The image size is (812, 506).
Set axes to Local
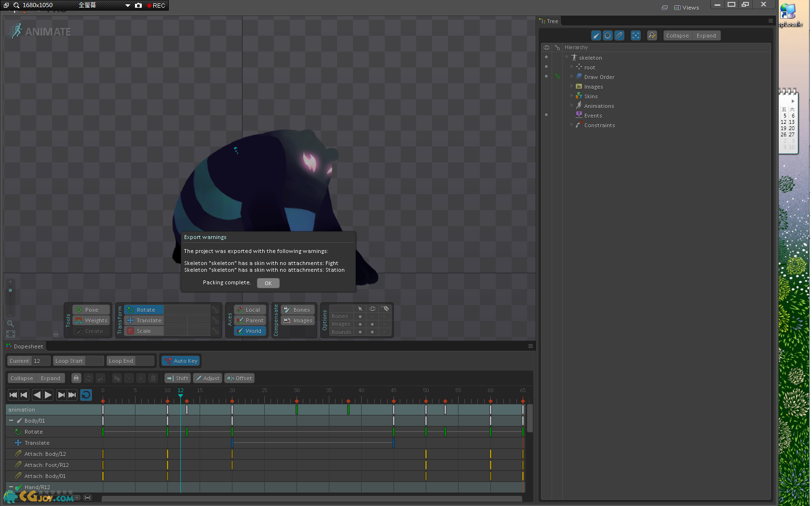pos(250,310)
